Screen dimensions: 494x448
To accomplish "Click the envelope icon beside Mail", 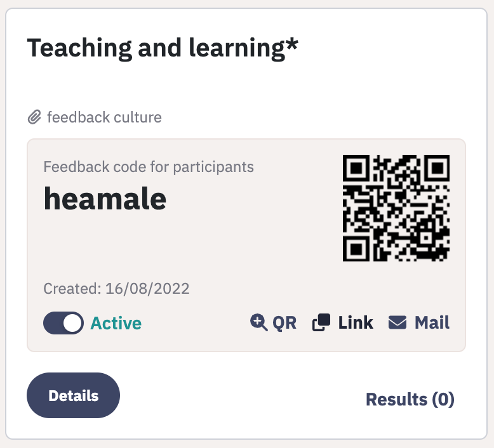I will [397, 323].
